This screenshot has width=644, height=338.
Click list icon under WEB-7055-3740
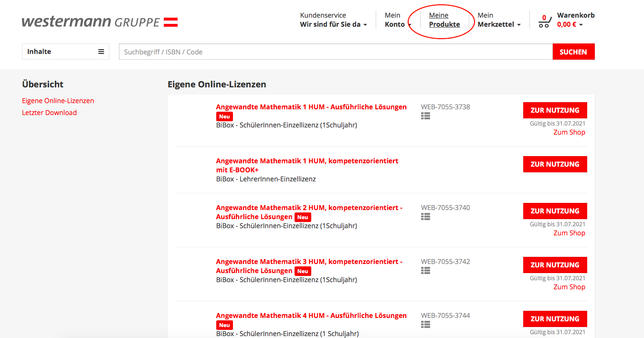tap(426, 216)
